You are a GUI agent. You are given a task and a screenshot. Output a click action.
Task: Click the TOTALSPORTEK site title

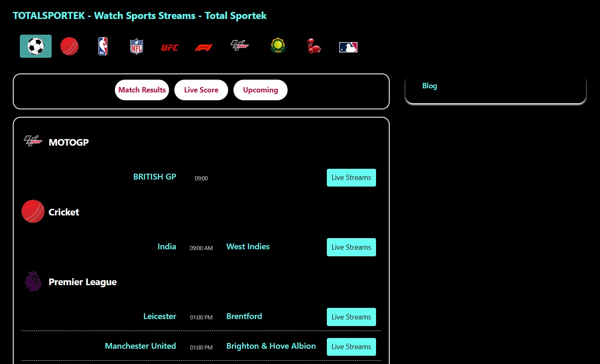pos(140,16)
